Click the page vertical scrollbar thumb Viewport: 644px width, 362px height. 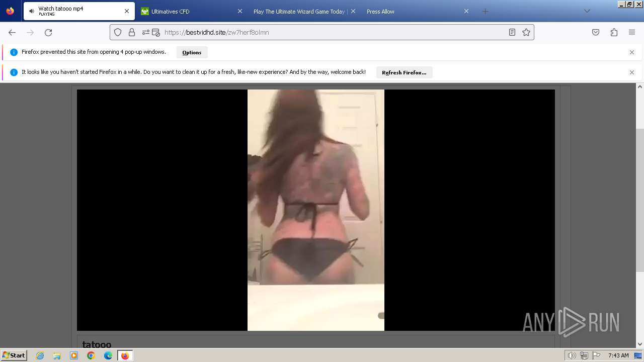click(x=639, y=201)
